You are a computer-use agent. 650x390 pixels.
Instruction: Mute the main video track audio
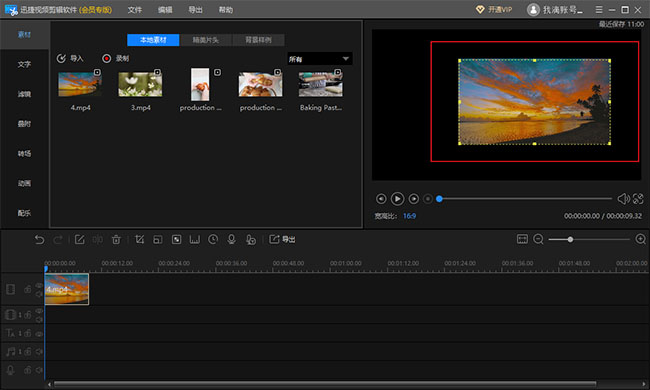click(39, 294)
